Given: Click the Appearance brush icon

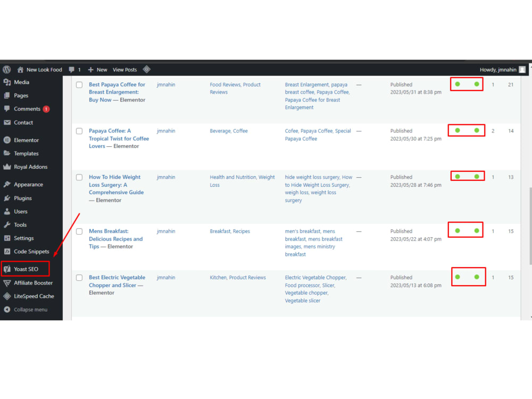Looking at the screenshot, I should (7, 185).
